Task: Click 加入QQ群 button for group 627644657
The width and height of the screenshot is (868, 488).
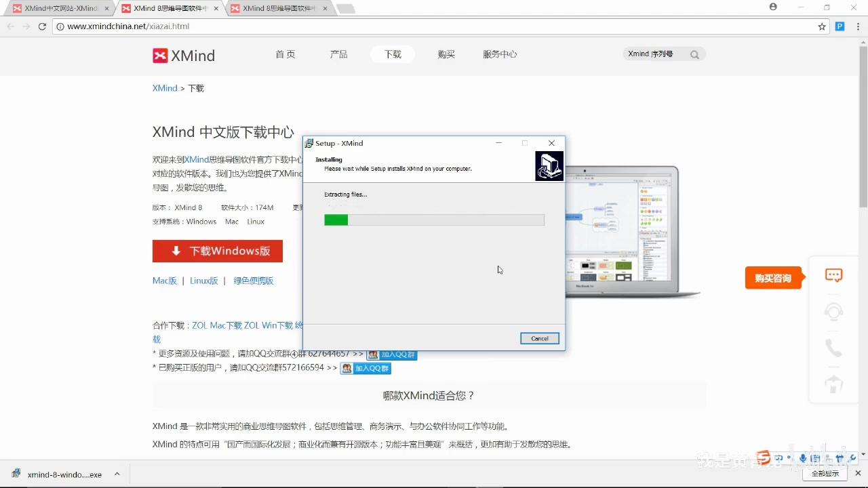Action: tap(392, 354)
